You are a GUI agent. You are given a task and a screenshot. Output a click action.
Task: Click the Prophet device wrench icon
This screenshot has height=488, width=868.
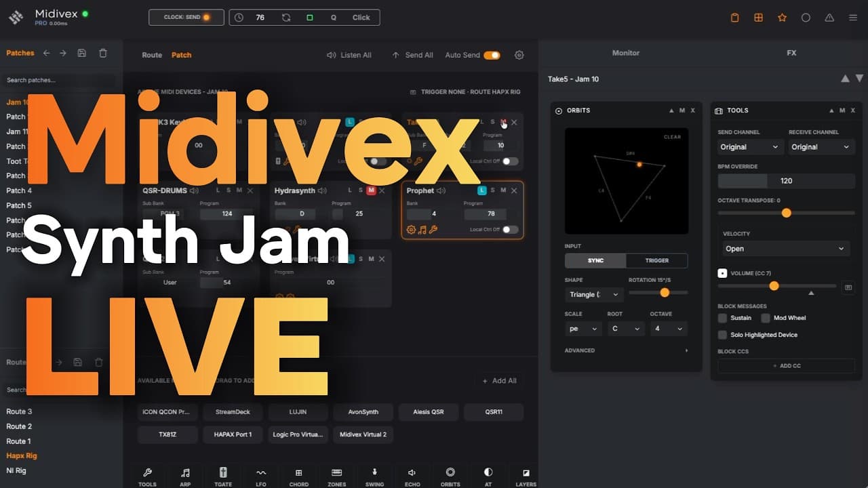tap(433, 230)
